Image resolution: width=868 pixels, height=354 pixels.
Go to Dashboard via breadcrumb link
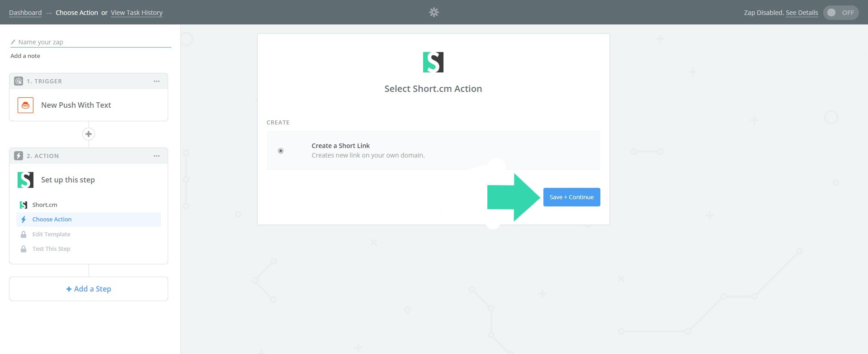click(x=25, y=13)
